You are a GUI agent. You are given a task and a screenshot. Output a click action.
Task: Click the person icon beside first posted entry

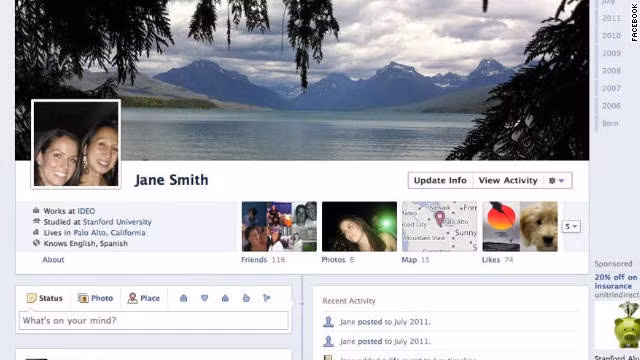coord(328,322)
